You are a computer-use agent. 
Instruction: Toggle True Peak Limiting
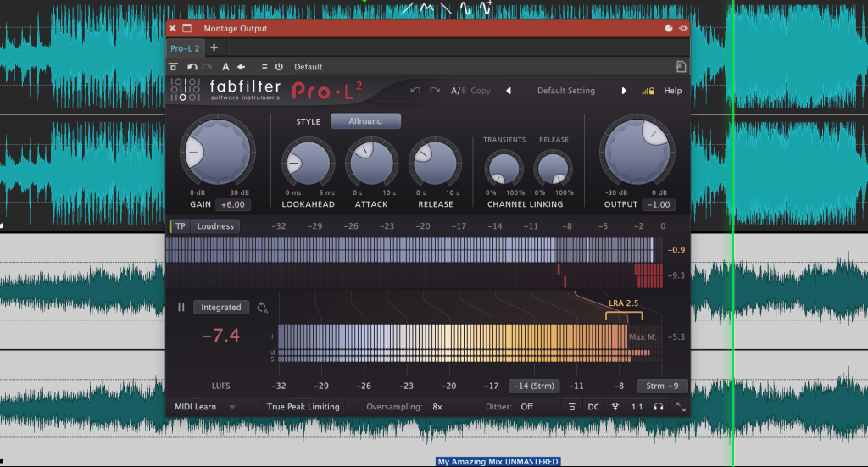(303, 407)
